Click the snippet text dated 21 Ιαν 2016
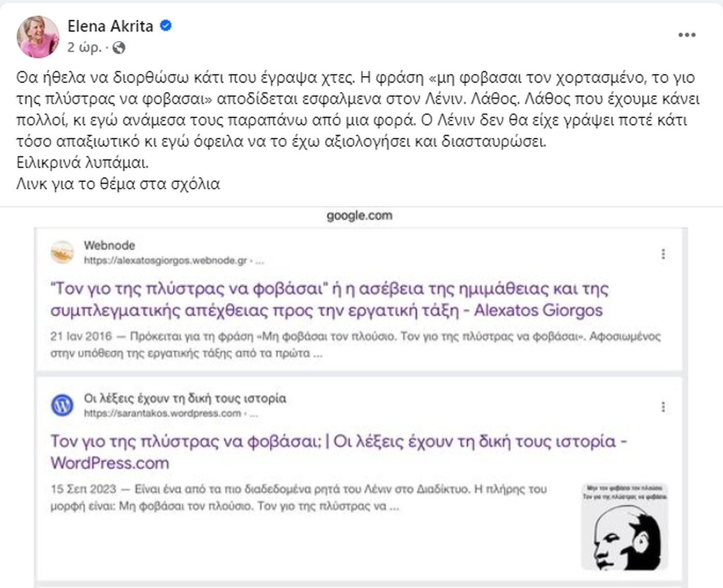 [355, 344]
